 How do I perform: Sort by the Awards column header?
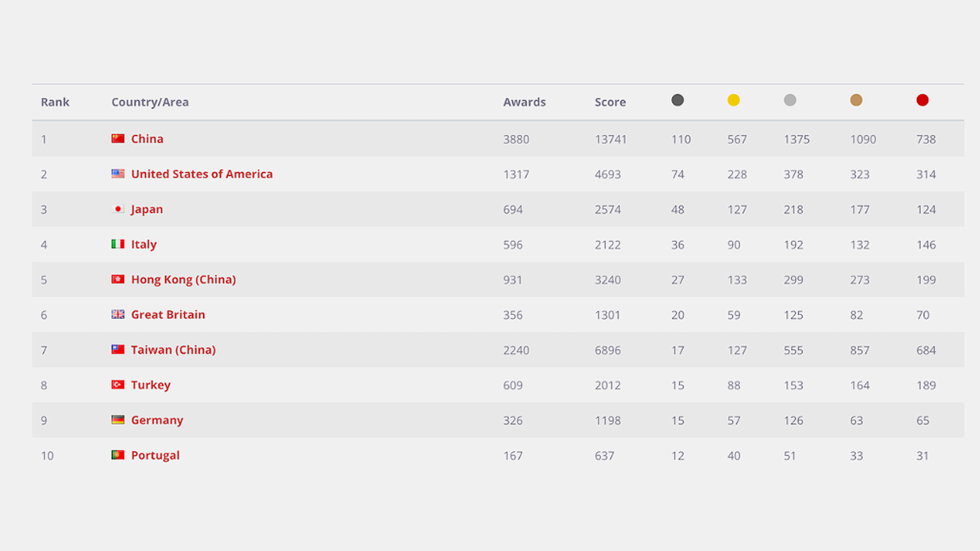[x=524, y=102]
